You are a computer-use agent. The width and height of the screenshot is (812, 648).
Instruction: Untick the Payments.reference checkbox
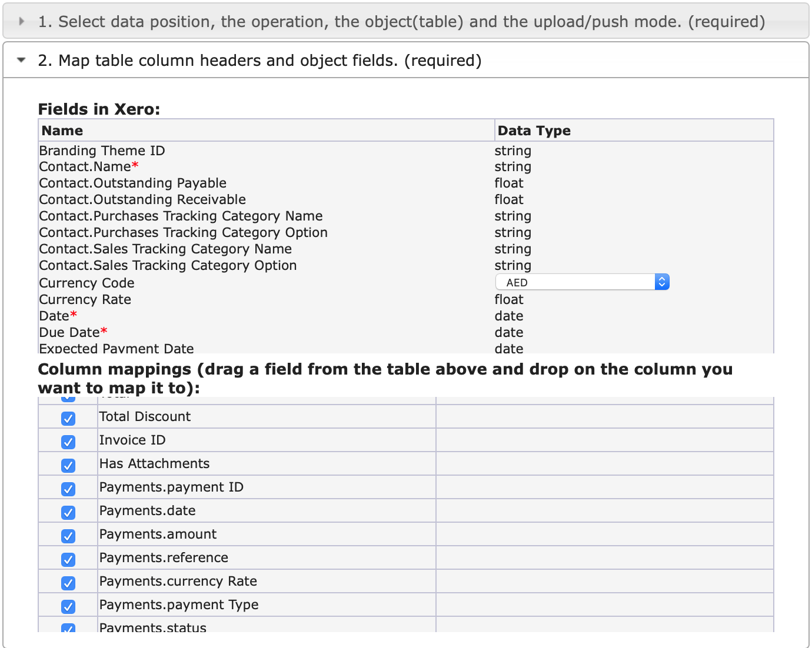[x=68, y=560]
